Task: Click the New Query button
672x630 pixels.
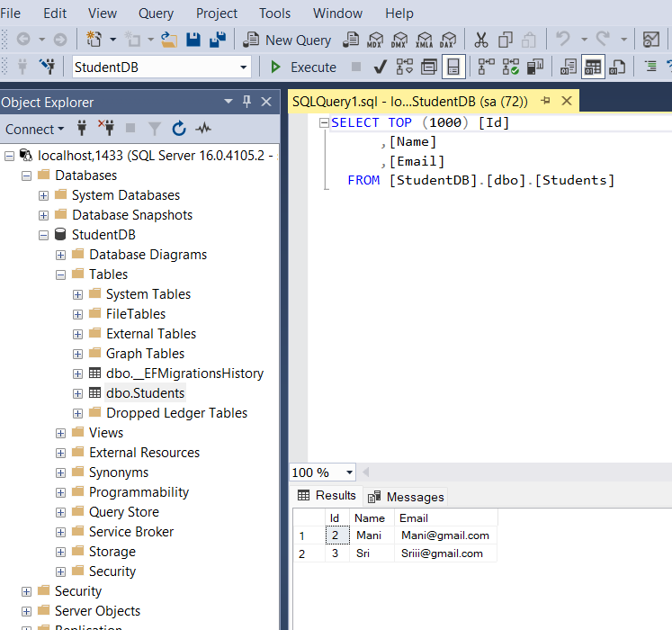Action: pyautogui.click(x=288, y=40)
